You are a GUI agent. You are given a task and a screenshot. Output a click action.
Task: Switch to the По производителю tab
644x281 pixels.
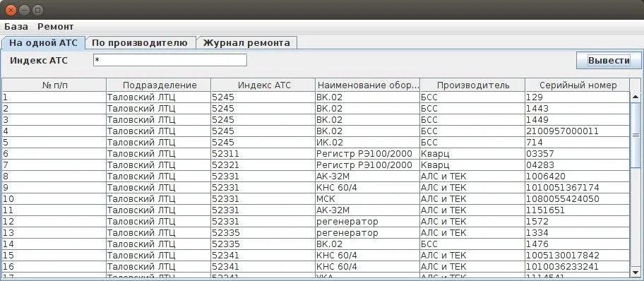click(x=140, y=43)
